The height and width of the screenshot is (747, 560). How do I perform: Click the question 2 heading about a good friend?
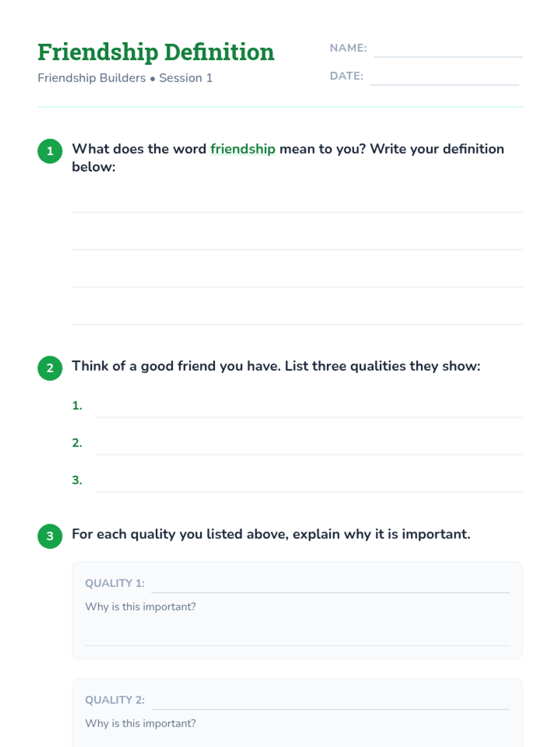click(276, 366)
